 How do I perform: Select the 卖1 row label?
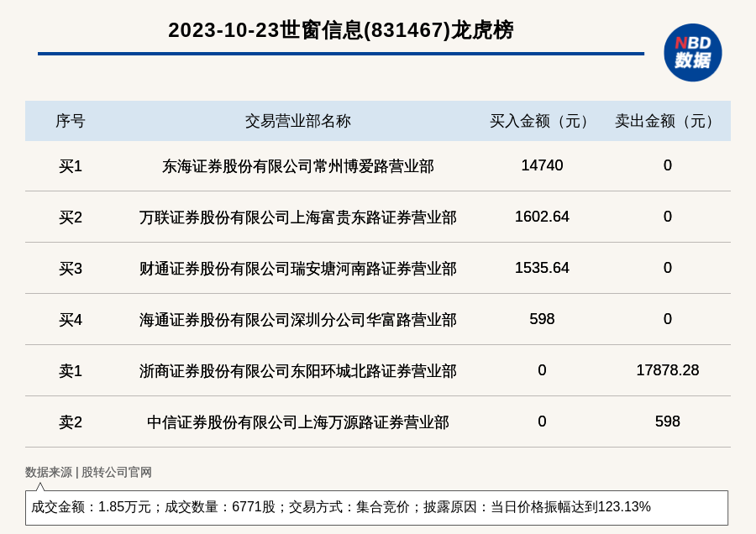[x=71, y=371]
